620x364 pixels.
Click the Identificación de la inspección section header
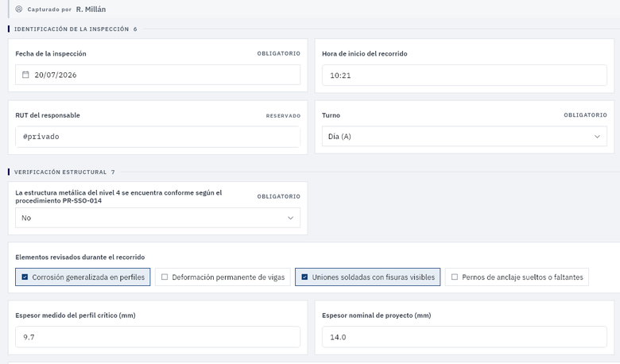click(72, 29)
